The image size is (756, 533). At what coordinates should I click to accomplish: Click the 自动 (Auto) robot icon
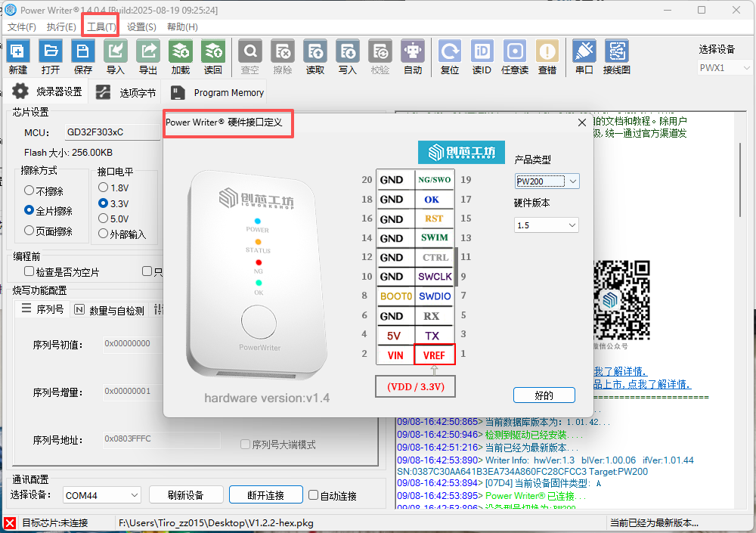pos(413,51)
